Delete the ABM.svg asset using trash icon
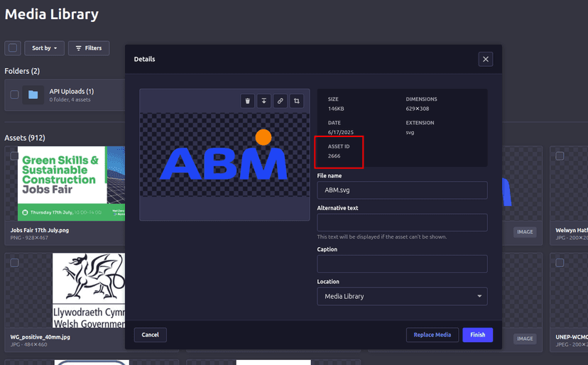The height and width of the screenshot is (365, 588). [x=247, y=101]
